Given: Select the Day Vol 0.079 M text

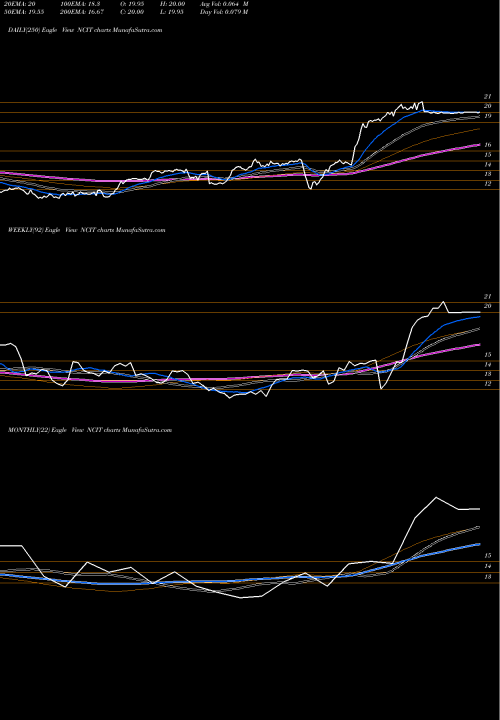Looking at the screenshot, I should pos(224,12).
